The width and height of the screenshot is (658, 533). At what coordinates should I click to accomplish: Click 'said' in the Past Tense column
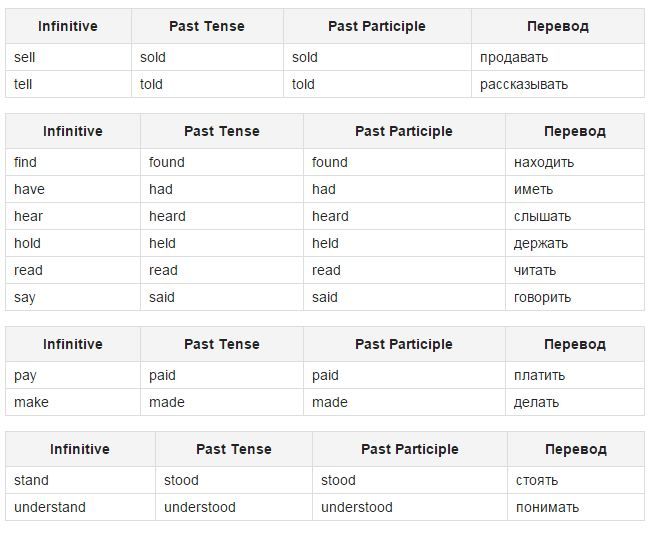[162, 297]
